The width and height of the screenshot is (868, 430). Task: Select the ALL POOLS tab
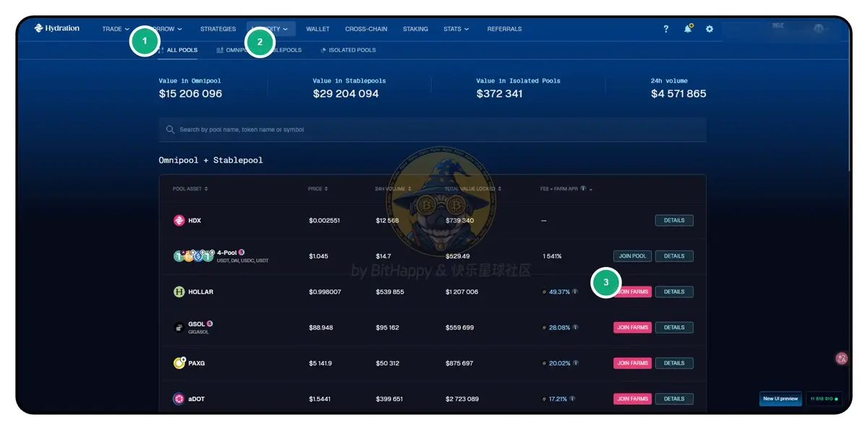coord(177,50)
